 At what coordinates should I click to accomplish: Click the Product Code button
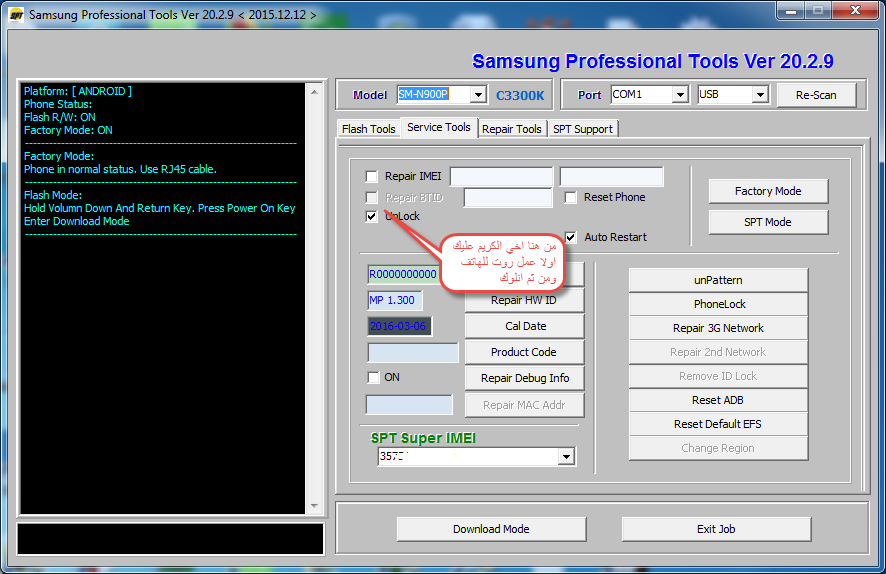tap(524, 352)
